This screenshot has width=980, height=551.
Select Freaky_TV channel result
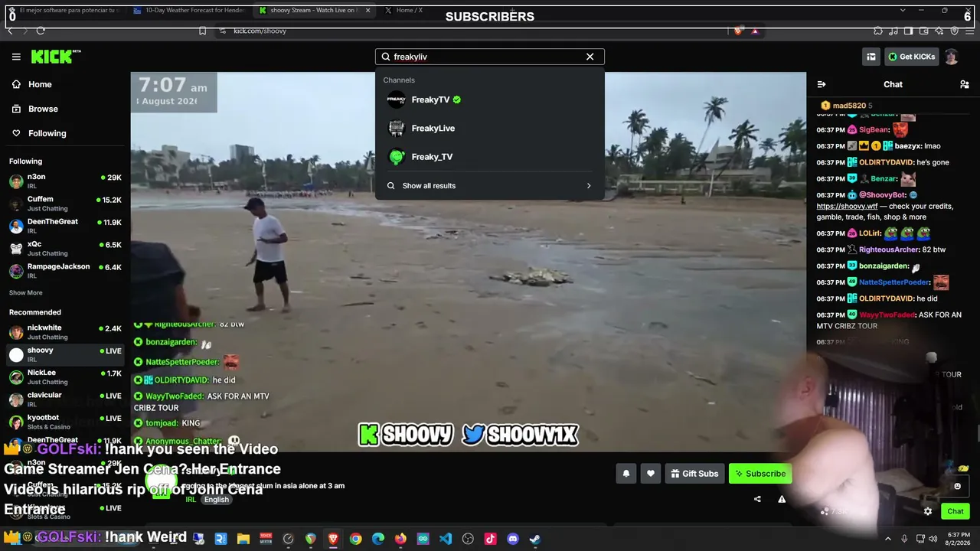pyautogui.click(x=489, y=157)
